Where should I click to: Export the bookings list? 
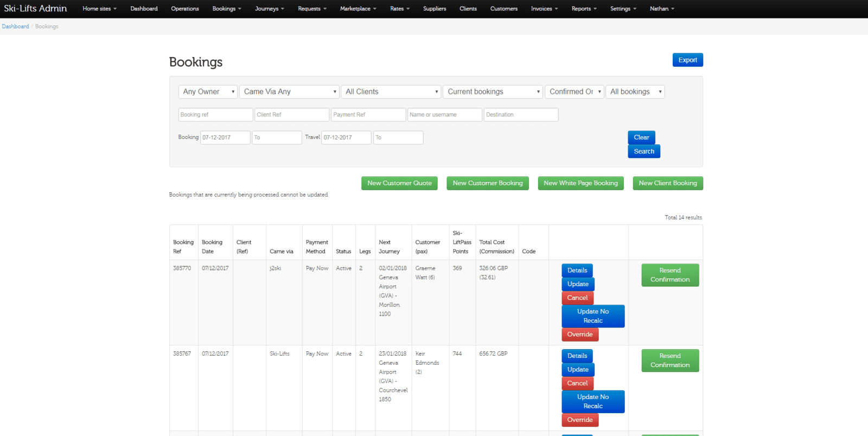(x=687, y=60)
